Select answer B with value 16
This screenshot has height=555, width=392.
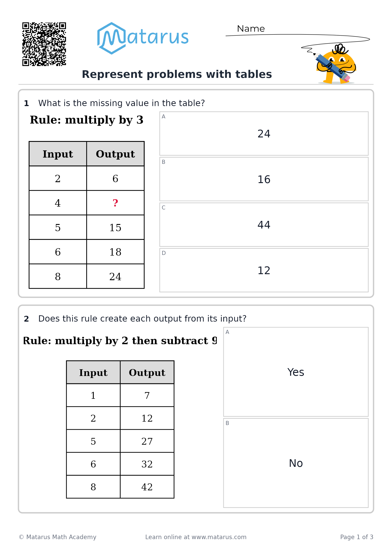pos(264,179)
